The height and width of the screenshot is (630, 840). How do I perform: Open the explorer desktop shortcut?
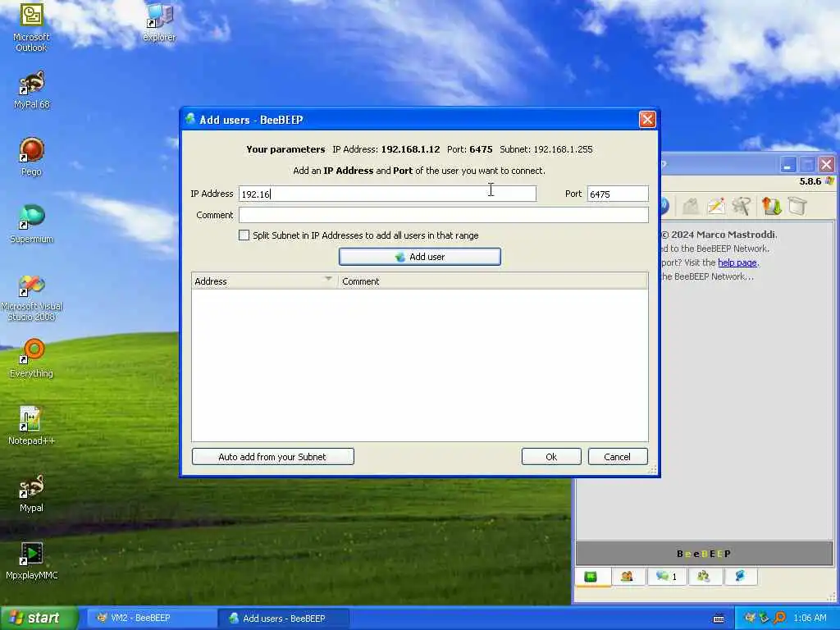coord(159,22)
